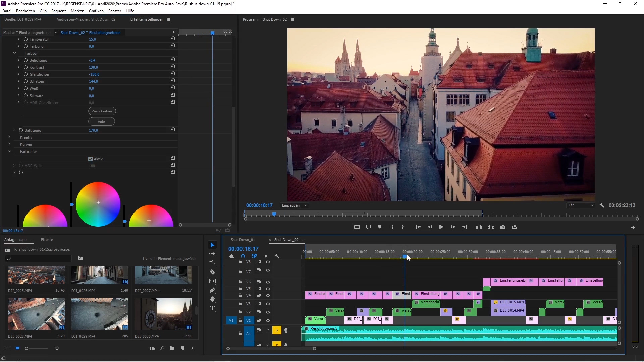Select the Type tool

click(212, 308)
